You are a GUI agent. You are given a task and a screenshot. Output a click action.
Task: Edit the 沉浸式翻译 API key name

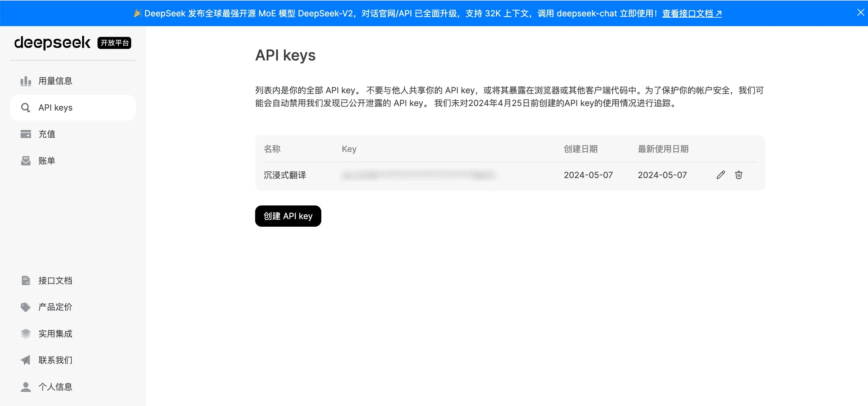pos(720,175)
